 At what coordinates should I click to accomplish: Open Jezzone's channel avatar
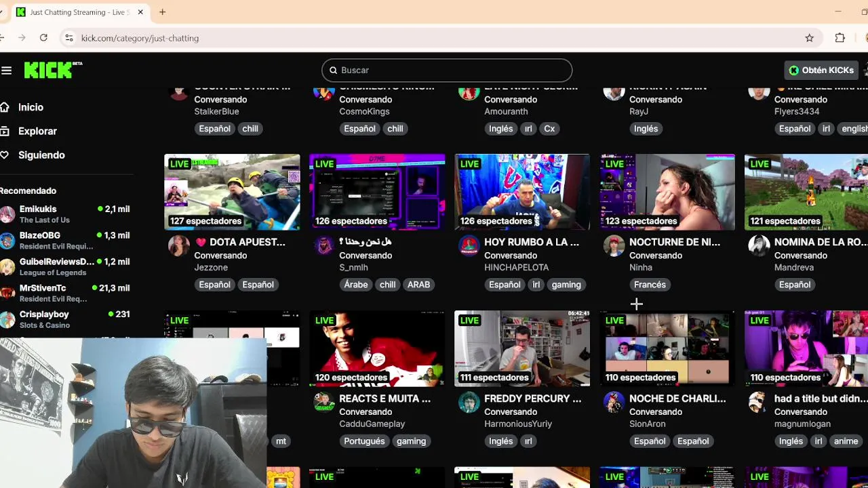pyautogui.click(x=179, y=246)
